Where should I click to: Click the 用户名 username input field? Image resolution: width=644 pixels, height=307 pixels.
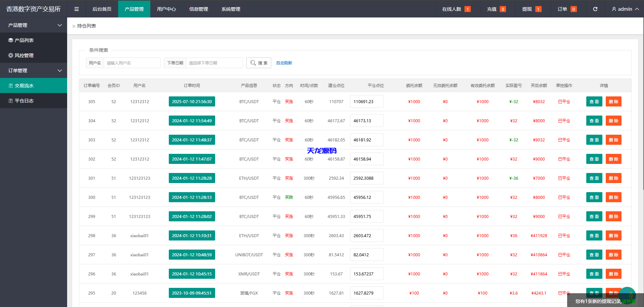click(x=132, y=63)
